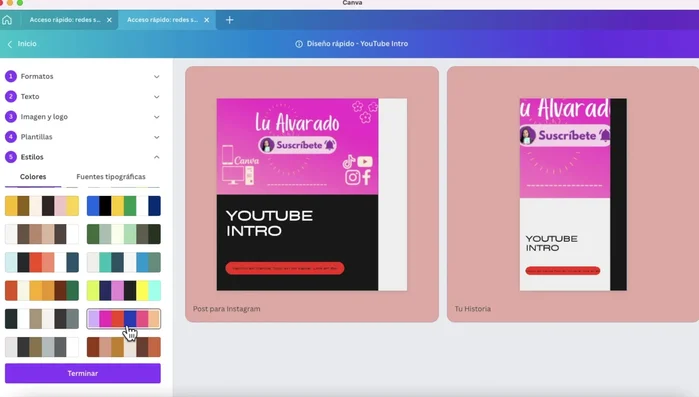Expand the Texto section chevron

pos(156,97)
